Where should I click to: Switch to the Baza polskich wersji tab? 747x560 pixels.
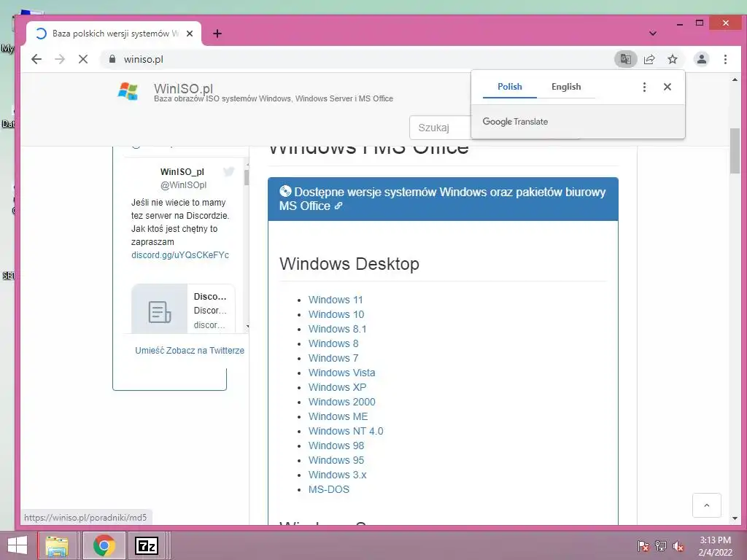click(x=115, y=34)
